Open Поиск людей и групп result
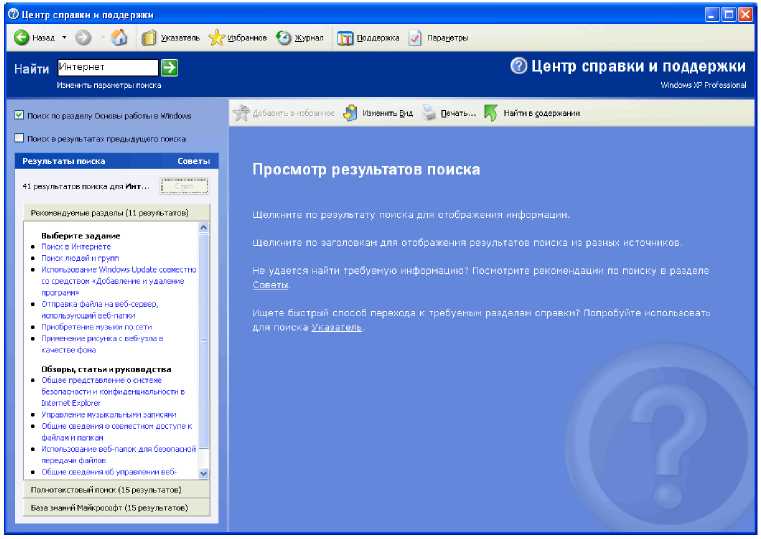This screenshot has height=539, width=761. 80,258
